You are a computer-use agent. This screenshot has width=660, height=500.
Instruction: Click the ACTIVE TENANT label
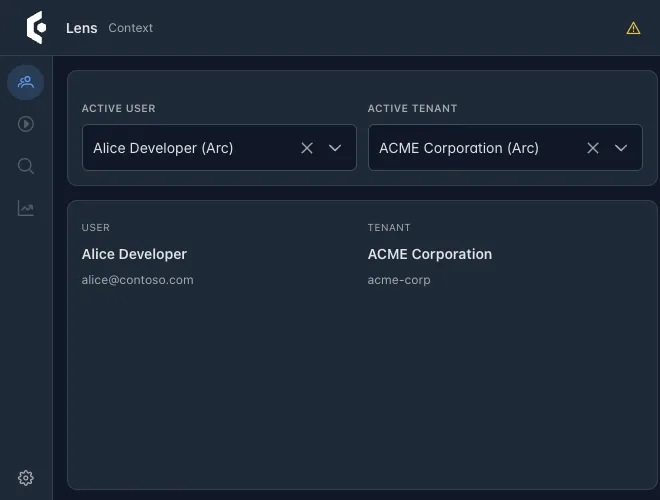tap(412, 109)
